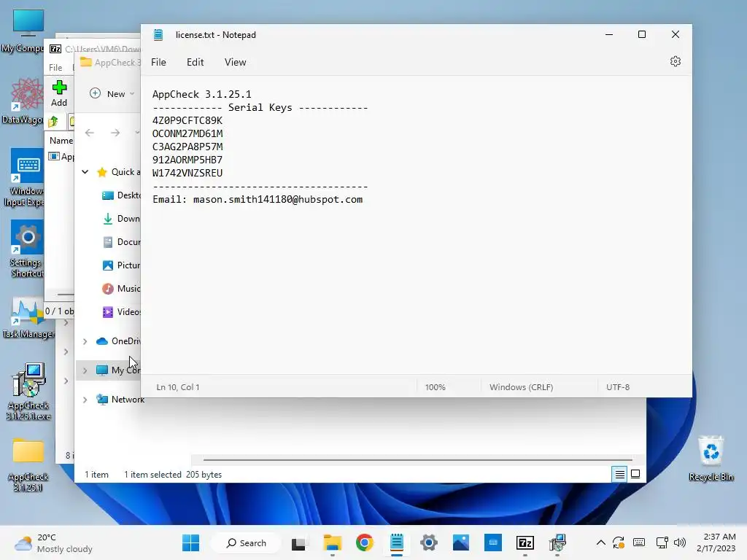Screen dimensions: 747x560
Task: Click the Add button in 7-Zip window
Action: tap(59, 94)
